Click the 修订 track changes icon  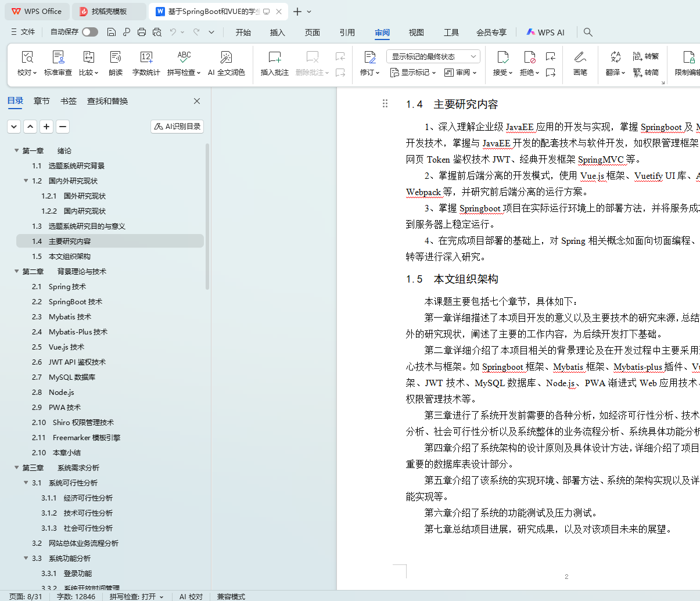pyautogui.click(x=369, y=57)
